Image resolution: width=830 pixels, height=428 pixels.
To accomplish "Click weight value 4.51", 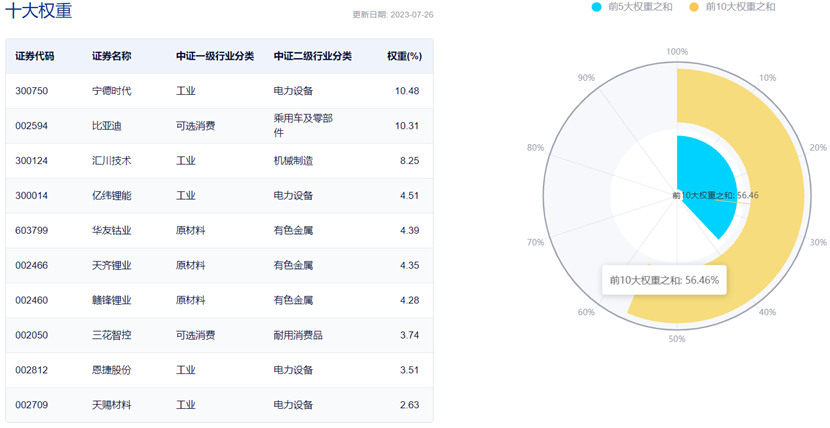I will [410, 196].
